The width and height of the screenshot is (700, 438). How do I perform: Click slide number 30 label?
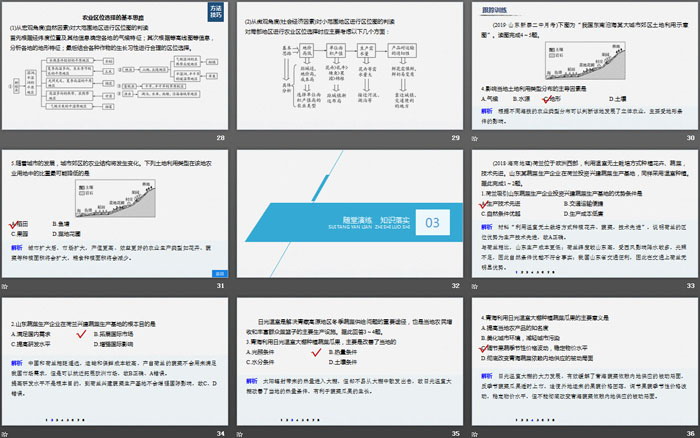coord(691,138)
